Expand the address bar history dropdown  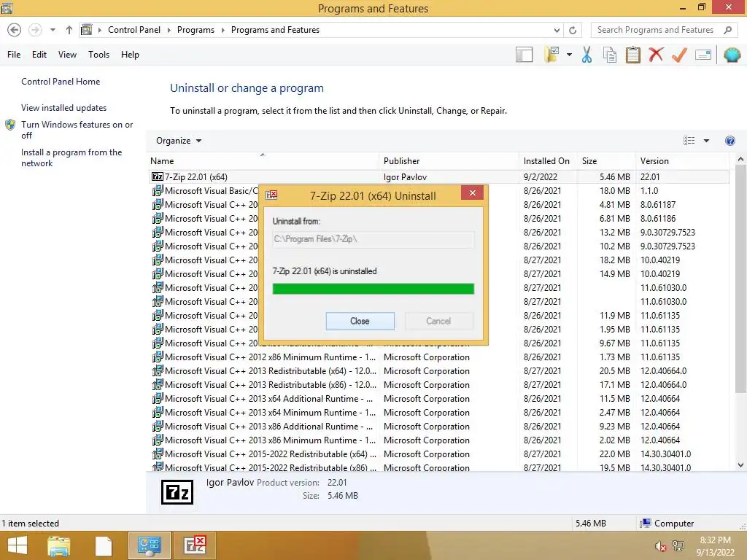pos(557,30)
